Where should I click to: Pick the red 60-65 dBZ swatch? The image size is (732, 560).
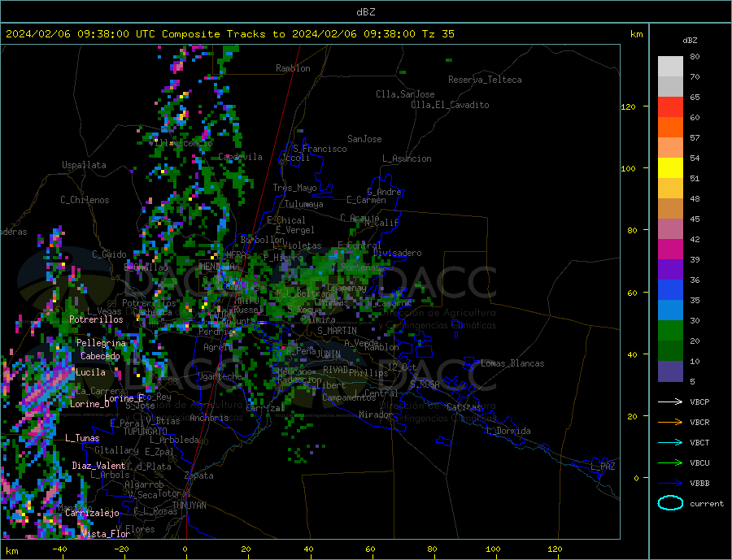670,107
